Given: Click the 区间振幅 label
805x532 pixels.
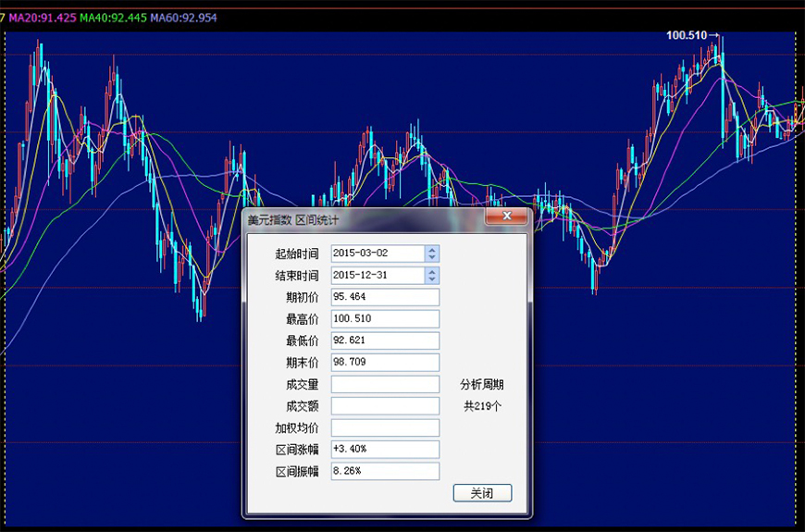Looking at the screenshot, I should (297, 472).
